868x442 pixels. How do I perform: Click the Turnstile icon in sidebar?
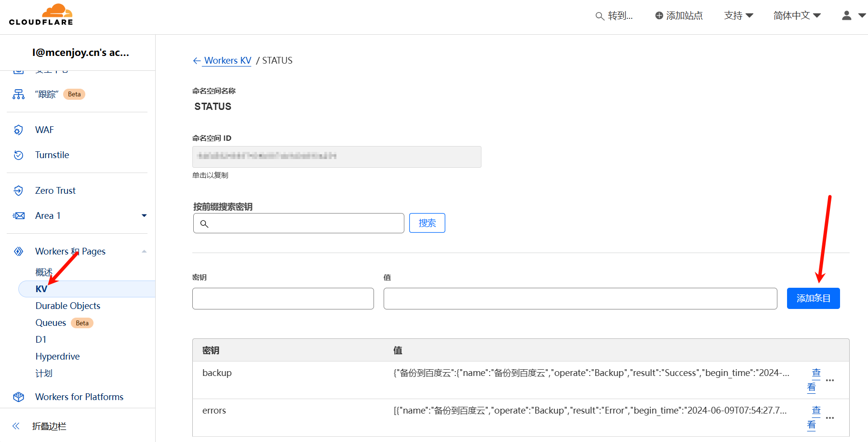pyautogui.click(x=18, y=155)
